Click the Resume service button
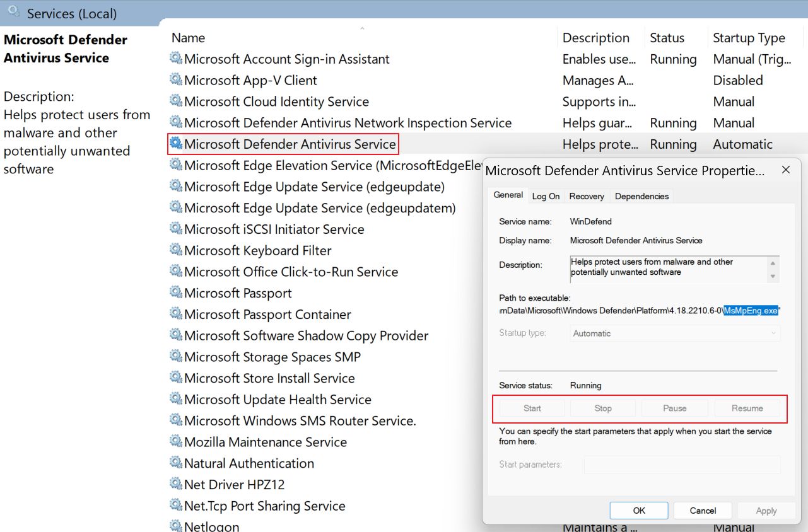The height and width of the screenshot is (532, 808). pyautogui.click(x=747, y=408)
